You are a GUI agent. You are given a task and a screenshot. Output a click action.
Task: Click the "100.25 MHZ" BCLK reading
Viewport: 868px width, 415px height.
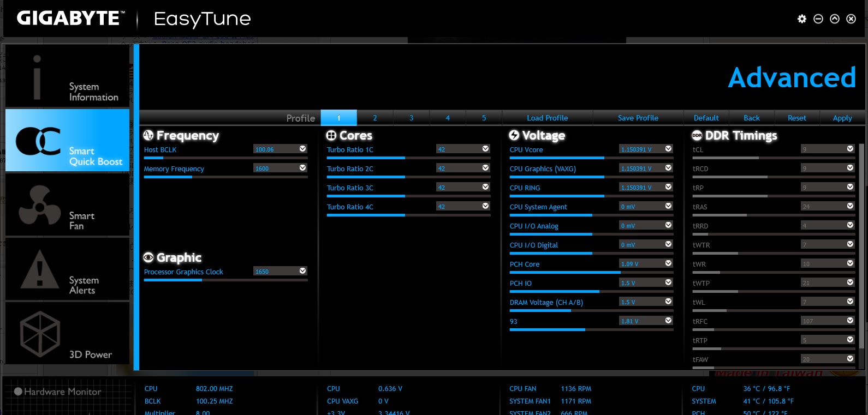point(215,401)
